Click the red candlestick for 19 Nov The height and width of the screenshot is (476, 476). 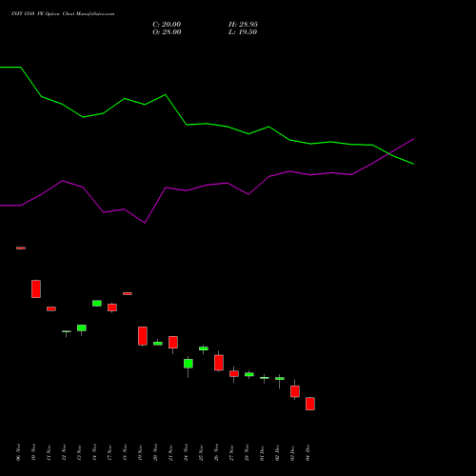(x=143, y=336)
